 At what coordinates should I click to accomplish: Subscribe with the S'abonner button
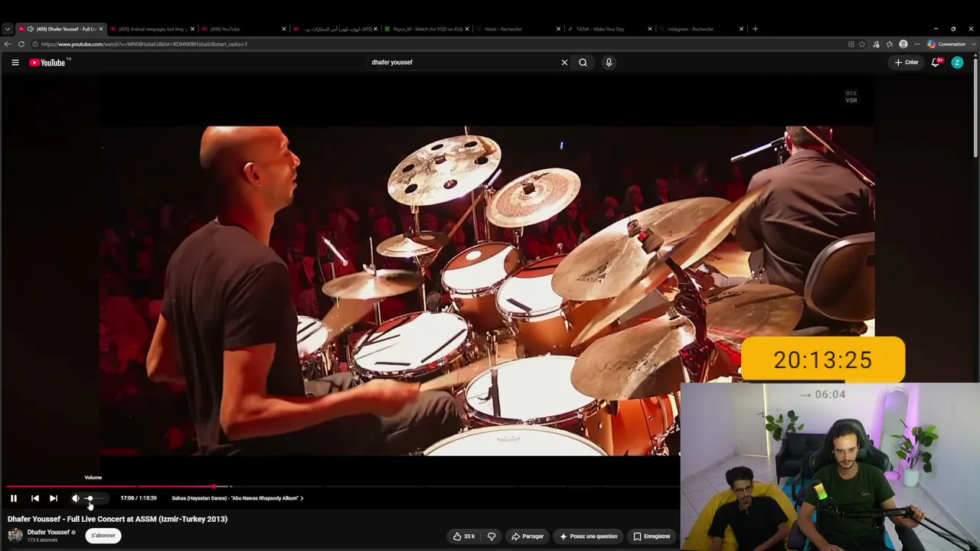[x=103, y=536]
